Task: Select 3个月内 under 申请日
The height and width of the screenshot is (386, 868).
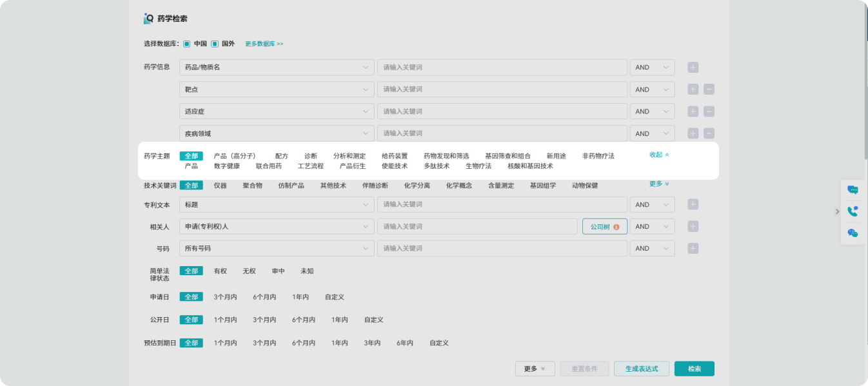Action: (226, 297)
